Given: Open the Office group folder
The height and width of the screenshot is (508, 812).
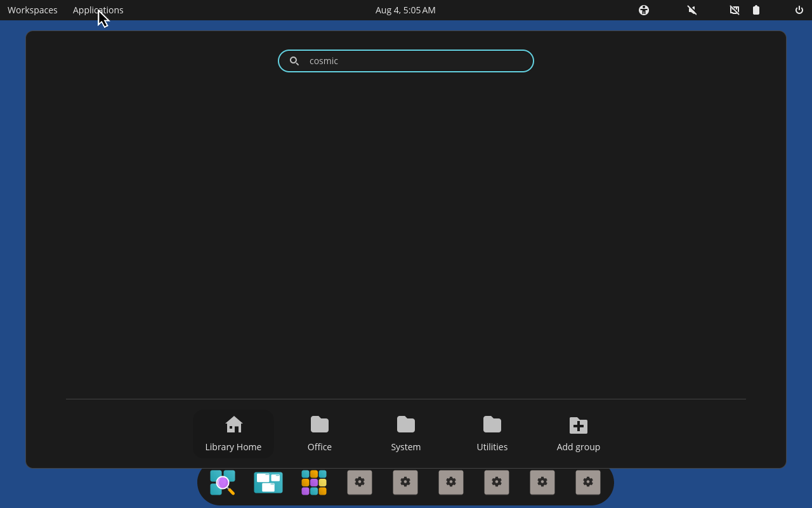Looking at the screenshot, I should click(x=320, y=434).
